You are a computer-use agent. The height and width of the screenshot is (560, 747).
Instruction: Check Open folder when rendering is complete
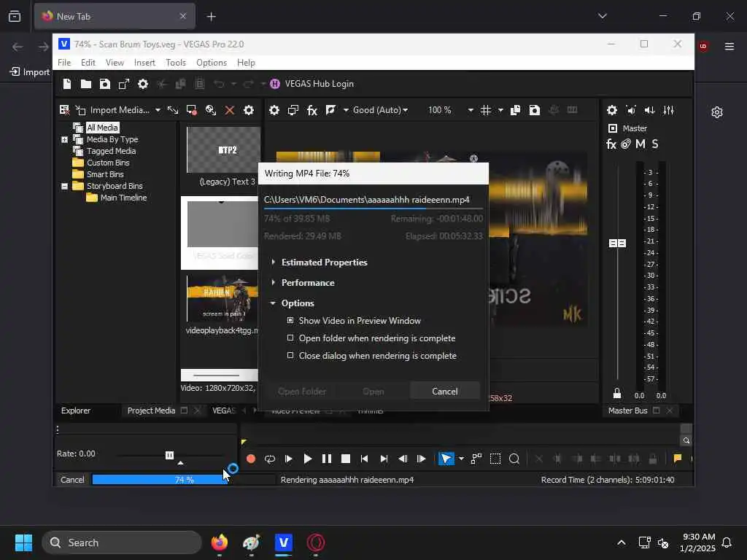(x=290, y=338)
